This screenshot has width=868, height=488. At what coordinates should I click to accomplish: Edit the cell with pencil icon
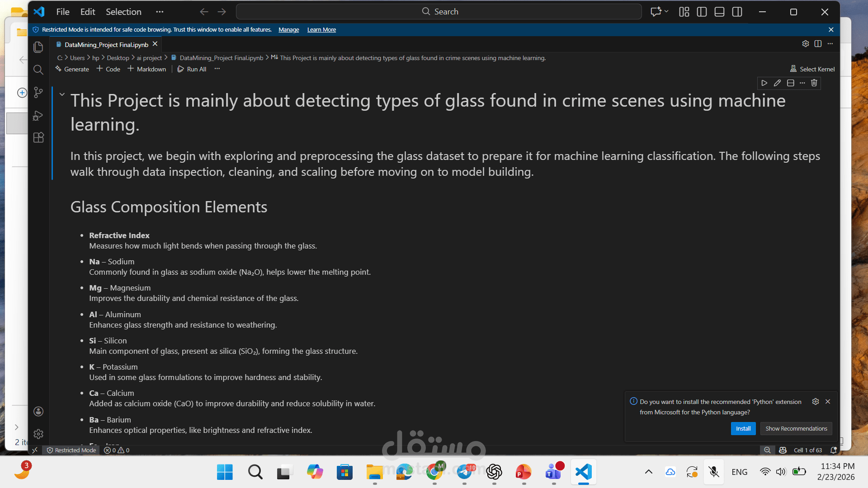pyautogui.click(x=777, y=83)
